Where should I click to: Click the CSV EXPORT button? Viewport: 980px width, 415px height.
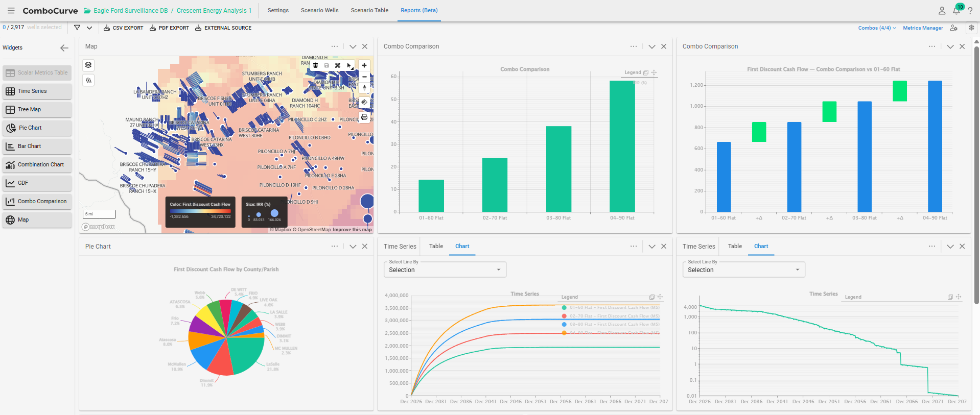(123, 28)
